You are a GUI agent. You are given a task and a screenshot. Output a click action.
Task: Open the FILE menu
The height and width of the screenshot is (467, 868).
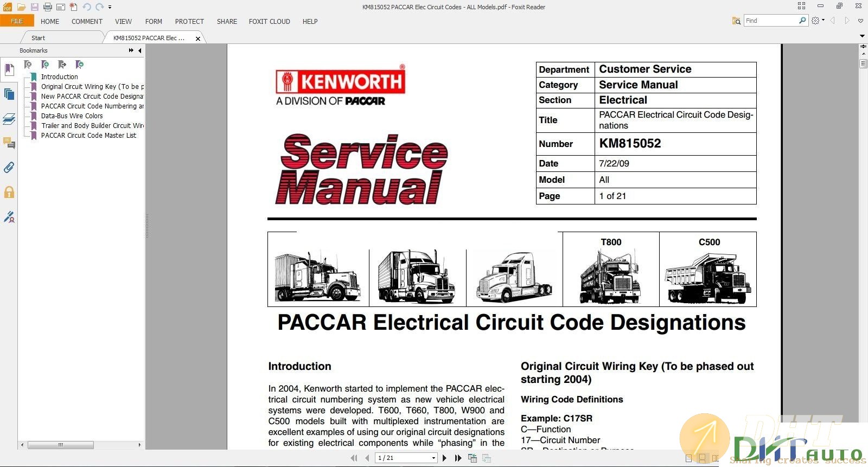coord(17,21)
